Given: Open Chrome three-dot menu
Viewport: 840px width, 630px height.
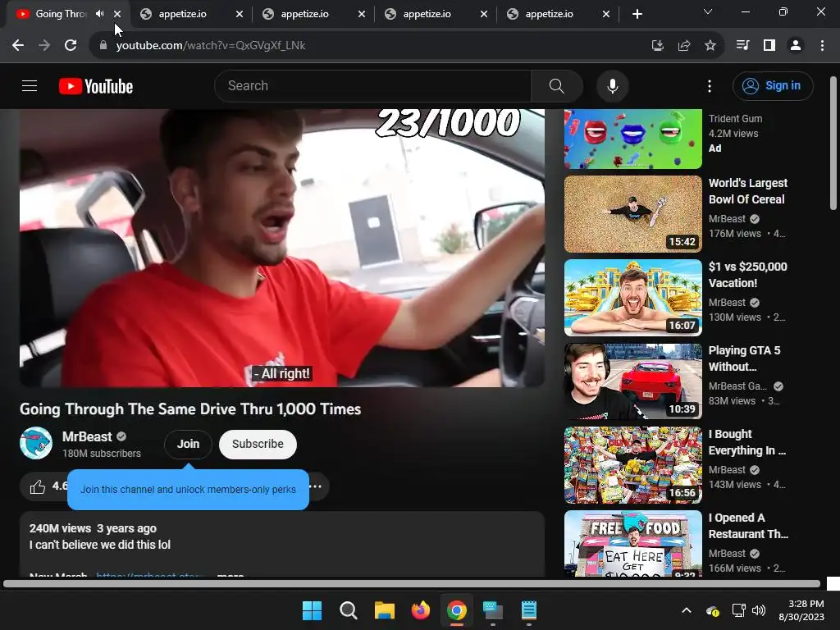Looking at the screenshot, I should (x=822, y=46).
